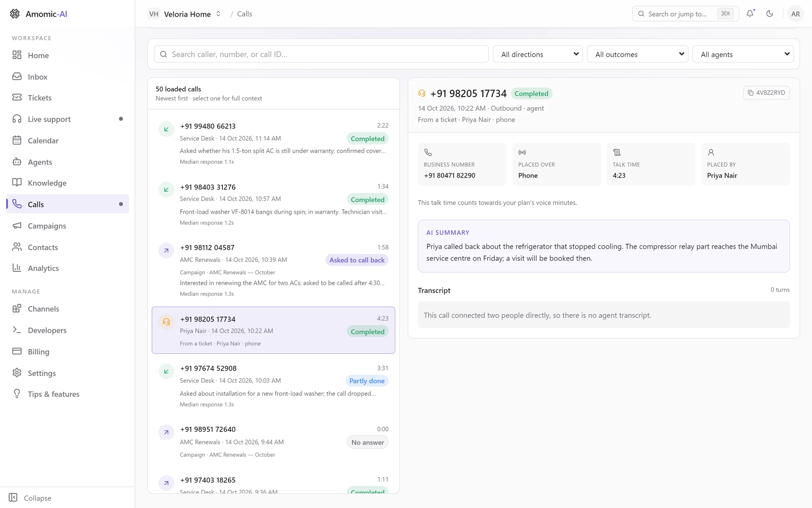Screen dimensions: 812x508
Task: Click the Developers terminal icon
Action: (17, 330)
